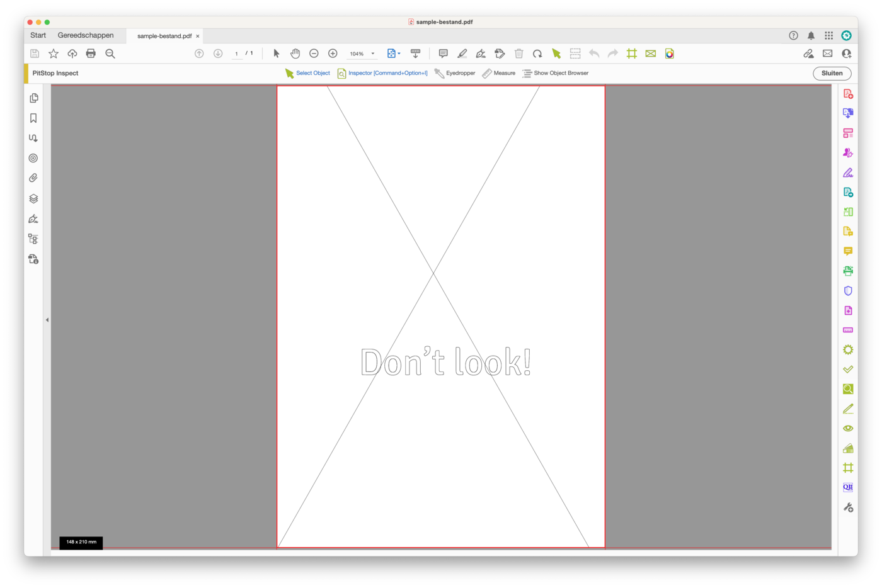This screenshot has width=882, height=588.
Task: Open the Help question mark
Action: click(x=794, y=36)
